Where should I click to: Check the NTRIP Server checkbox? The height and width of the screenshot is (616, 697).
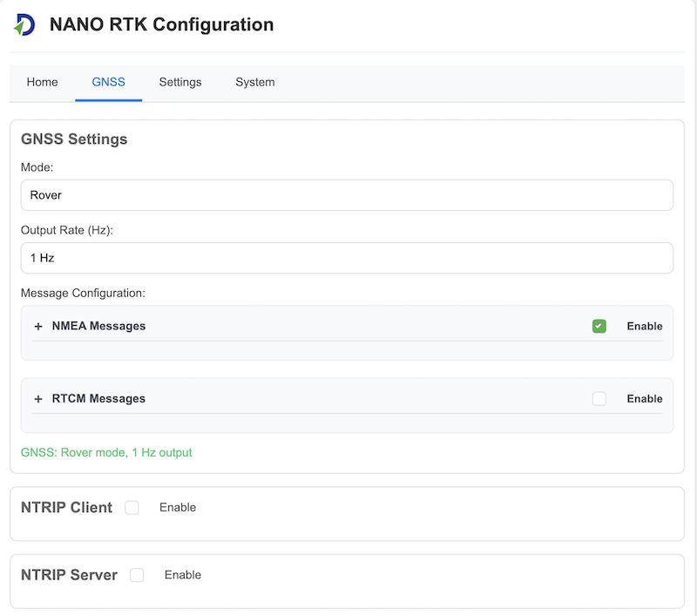(137, 575)
